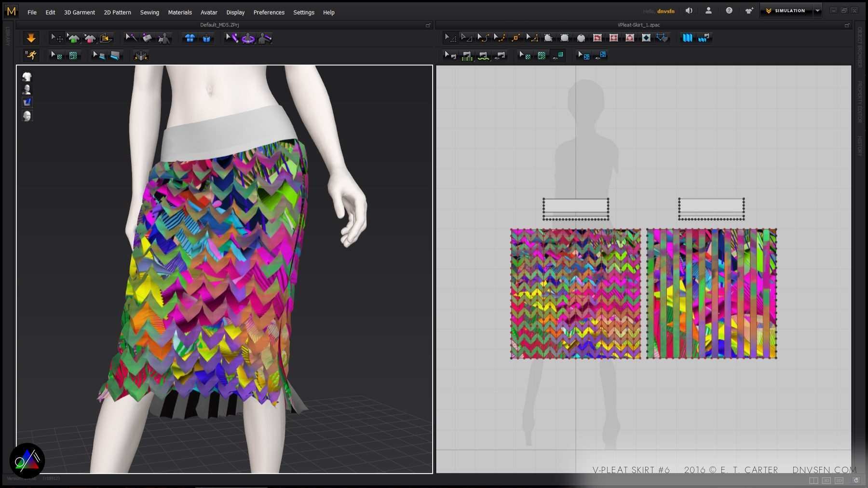
Task: Open the 3D Garment menu
Action: 80,12
